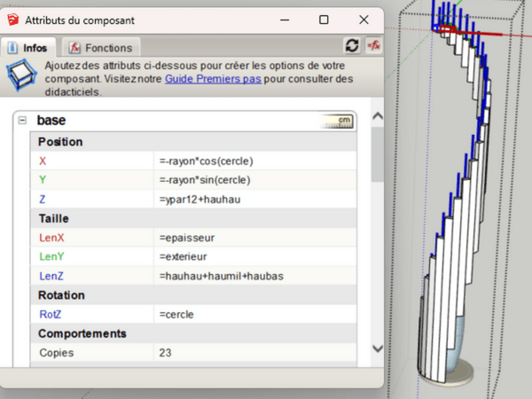Screen dimensions: 532x399
Task: Collapse the base component section
Action: click(x=22, y=121)
